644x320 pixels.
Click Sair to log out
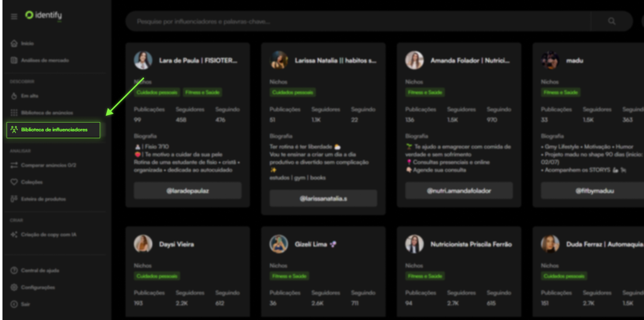(26, 304)
